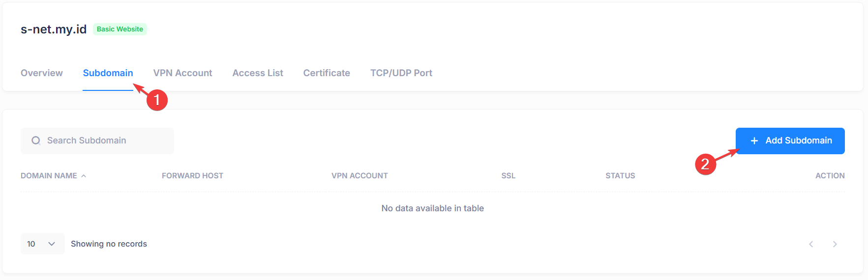
Task: Focus the Search Subdomain field
Action: [x=97, y=141]
